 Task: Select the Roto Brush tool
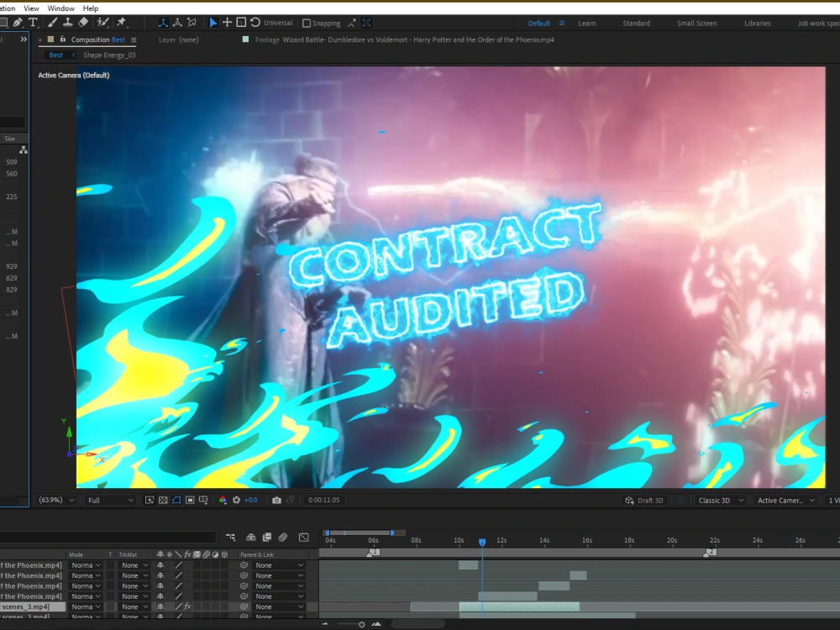(102, 23)
